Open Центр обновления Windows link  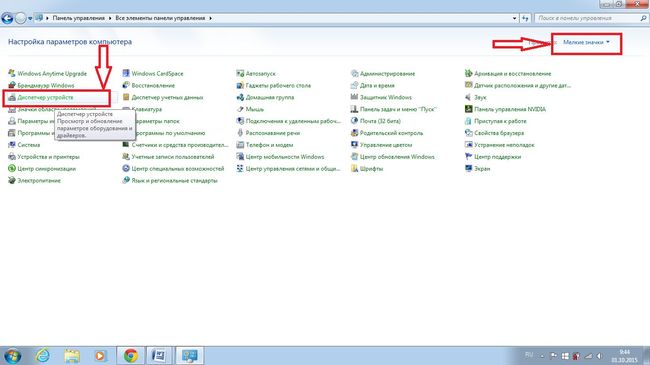click(x=397, y=157)
